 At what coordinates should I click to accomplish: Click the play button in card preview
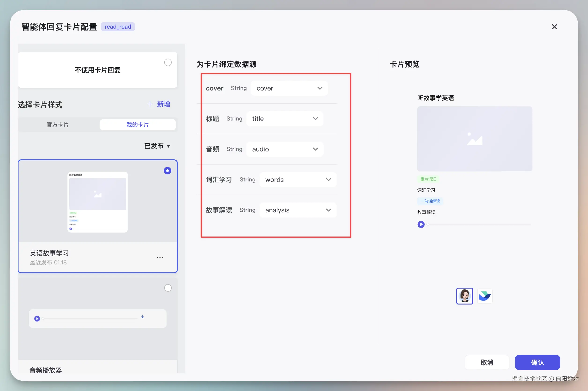(421, 224)
